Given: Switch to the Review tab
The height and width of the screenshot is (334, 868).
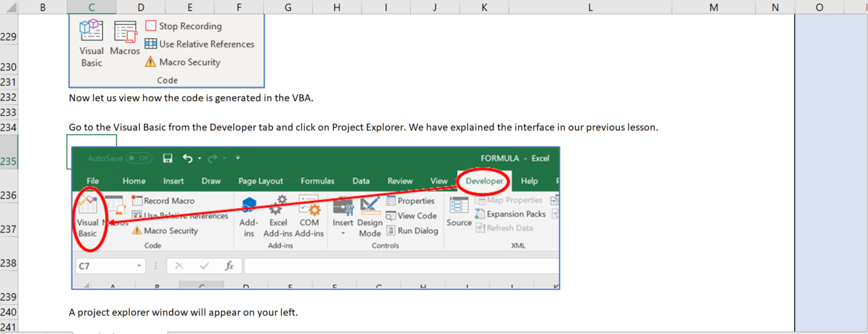Looking at the screenshot, I should [x=400, y=181].
